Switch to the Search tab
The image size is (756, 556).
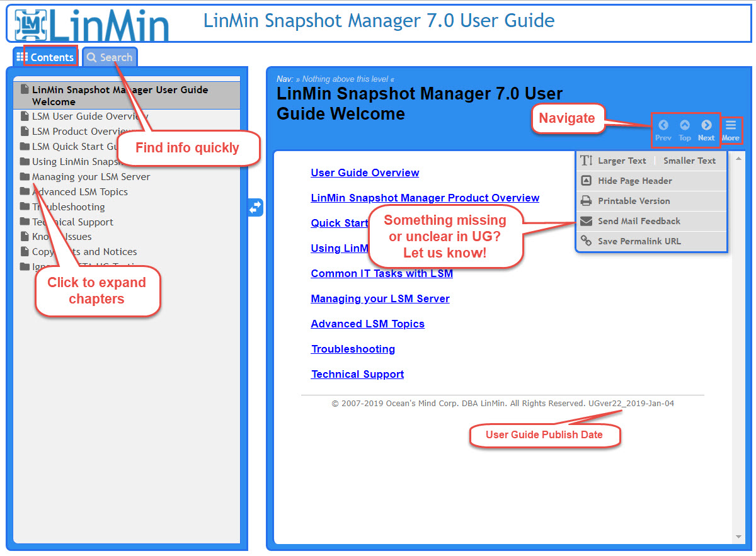(110, 57)
